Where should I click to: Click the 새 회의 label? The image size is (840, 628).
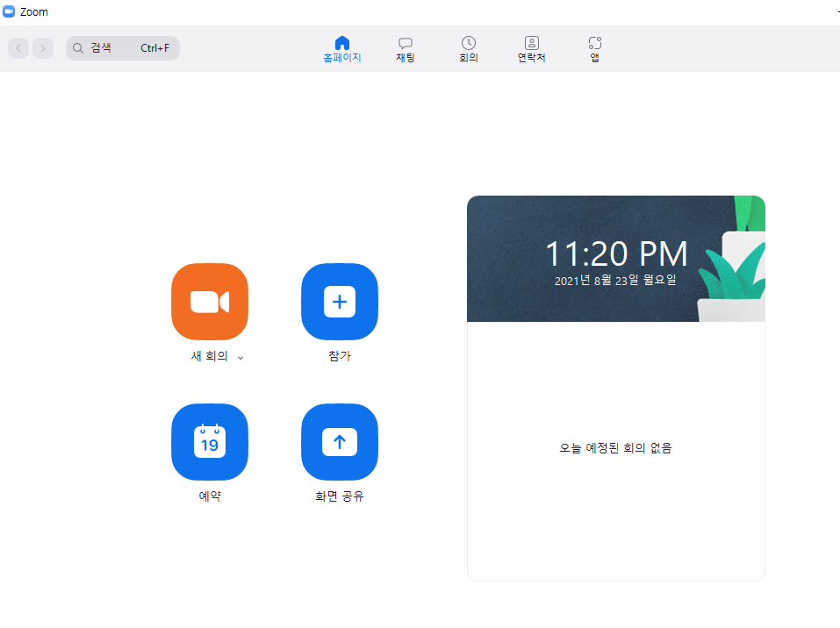point(210,356)
